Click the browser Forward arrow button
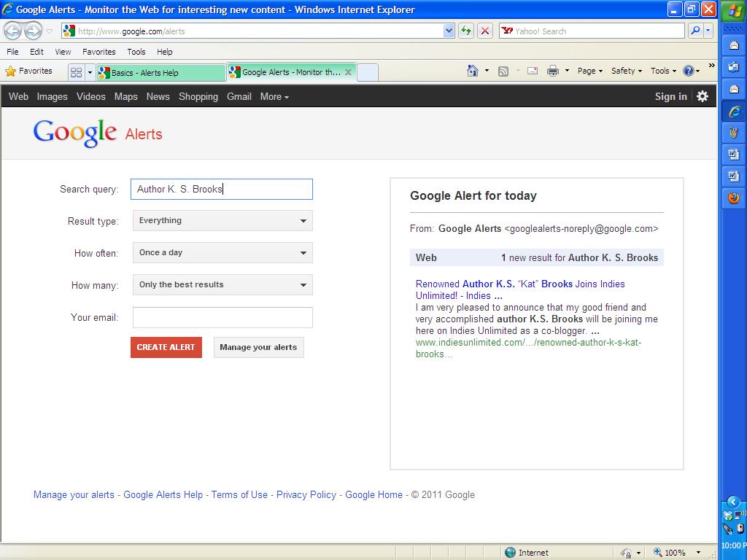The width and height of the screenshot is (747, 560). click(33, 31)
